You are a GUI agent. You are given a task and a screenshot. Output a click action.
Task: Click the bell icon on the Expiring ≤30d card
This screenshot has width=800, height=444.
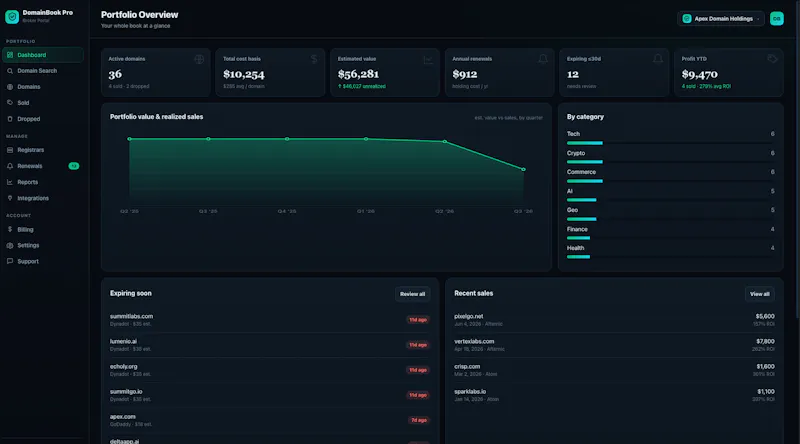click(658, 59)
